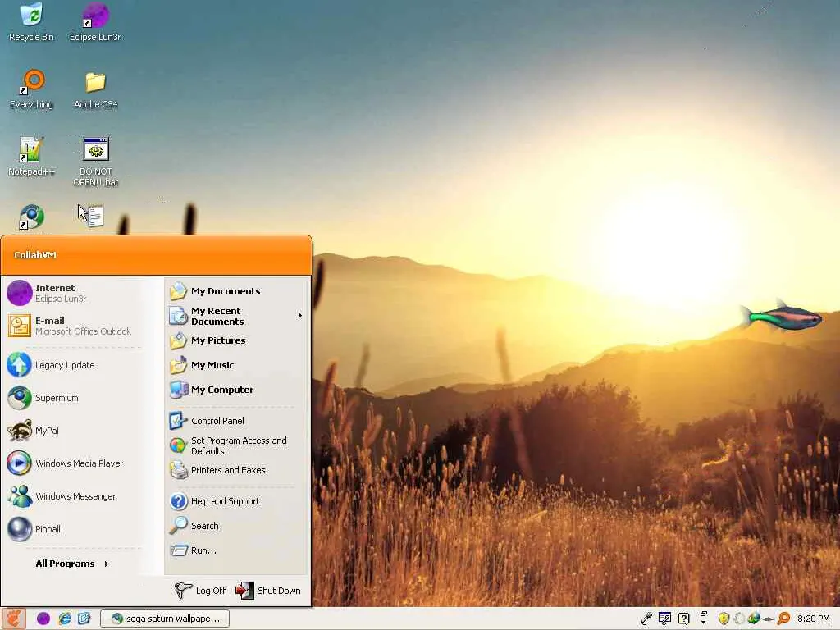Click the Log Off button

tap(201, 591)
